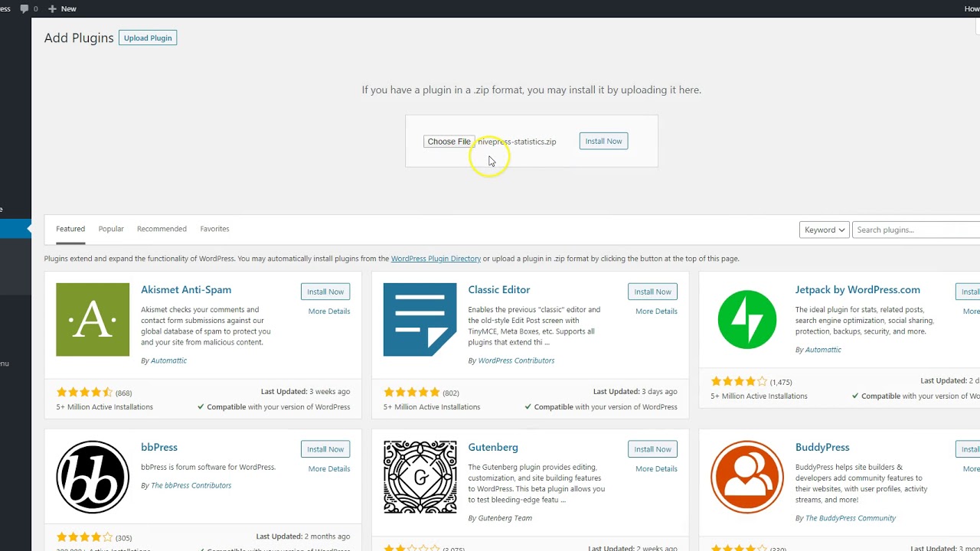Install bbPress plugin now
980x551 pixels.
point(325,449)
